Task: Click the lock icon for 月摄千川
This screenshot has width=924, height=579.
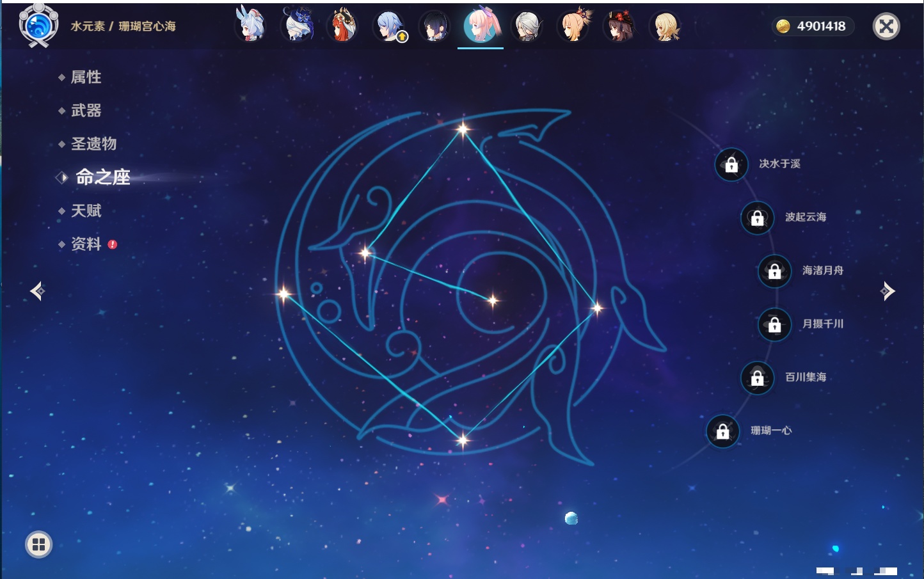Action: [774, 324]
